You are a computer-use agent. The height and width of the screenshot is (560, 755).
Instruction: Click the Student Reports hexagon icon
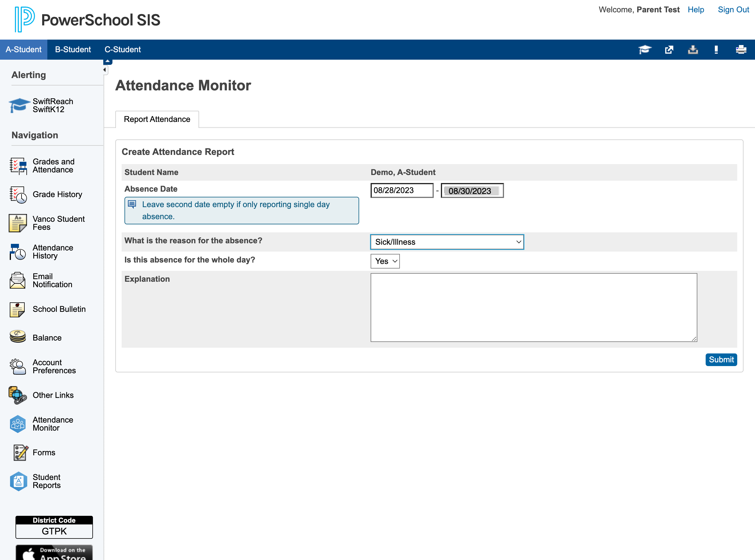pyautogui.click(x=18, y=481)
